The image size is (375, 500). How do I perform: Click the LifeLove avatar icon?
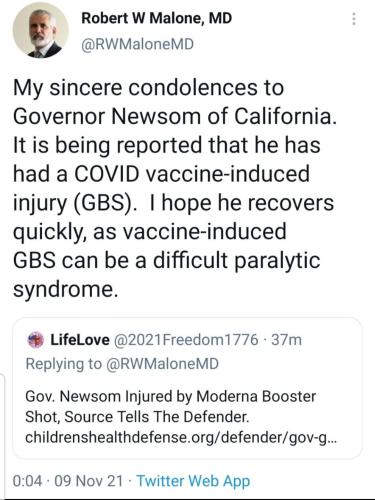point(36,340)
